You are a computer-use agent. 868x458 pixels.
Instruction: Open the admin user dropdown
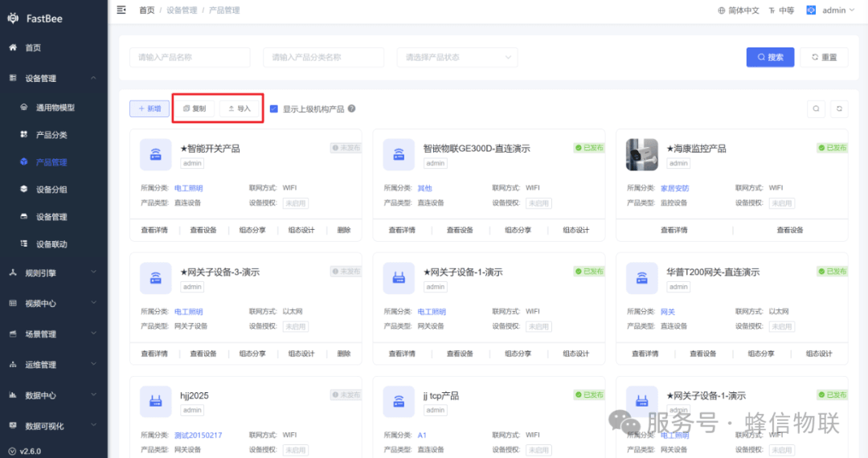click(838, 10)
